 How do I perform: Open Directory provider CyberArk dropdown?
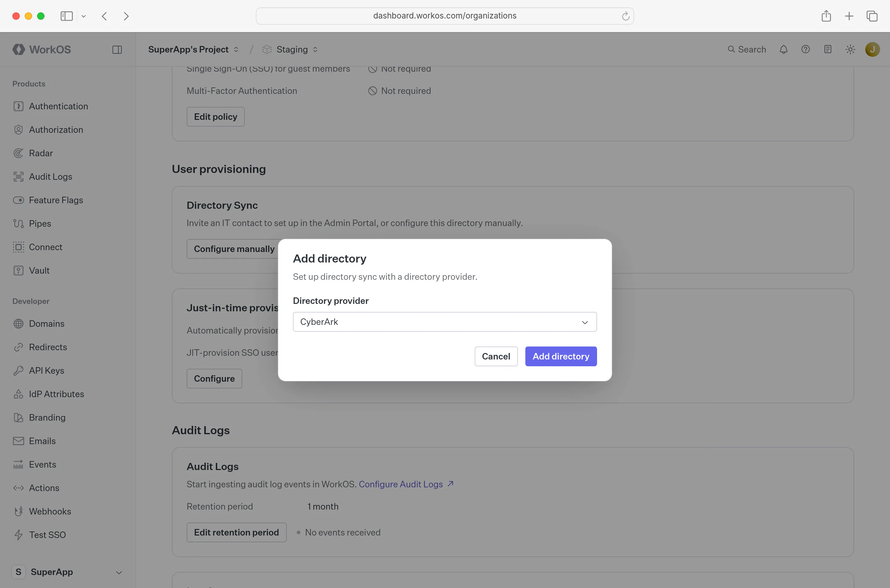(445, 322)
